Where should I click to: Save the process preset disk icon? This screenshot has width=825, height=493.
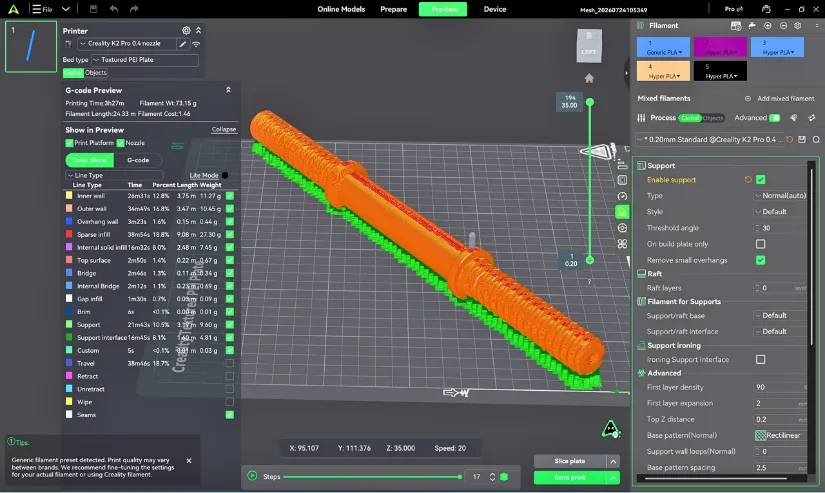point(802,139)
